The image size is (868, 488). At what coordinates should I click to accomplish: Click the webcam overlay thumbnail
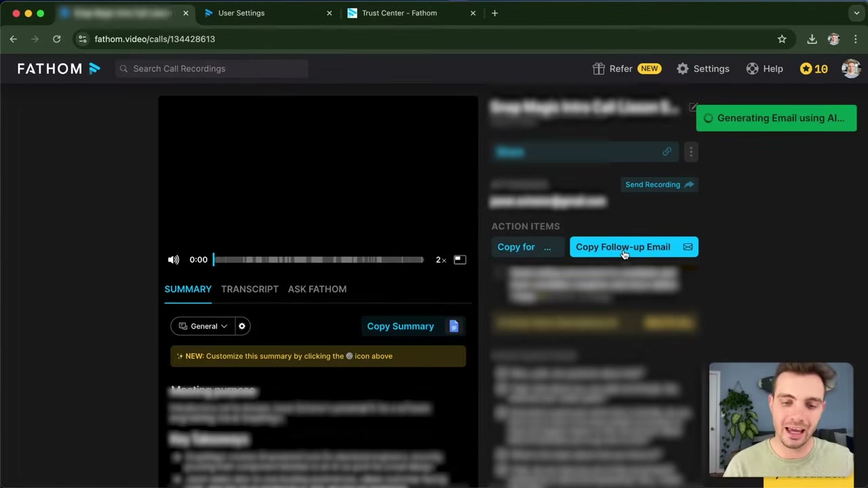click(781, 420)
